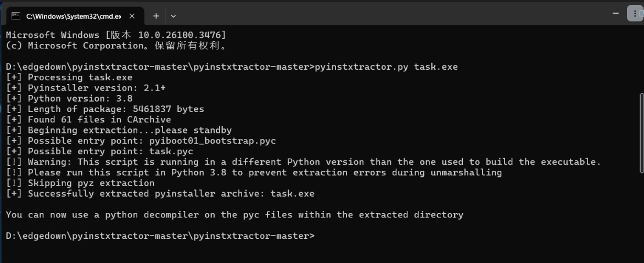The height and width of the screenshot is (263, 644).
Task: Click the 'Python version: 3.8' output line
Action: pos(80,99)
